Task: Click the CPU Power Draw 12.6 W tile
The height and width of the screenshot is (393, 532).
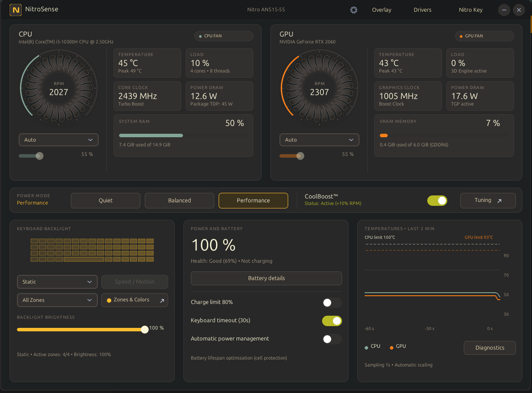Action: point(219,96)
